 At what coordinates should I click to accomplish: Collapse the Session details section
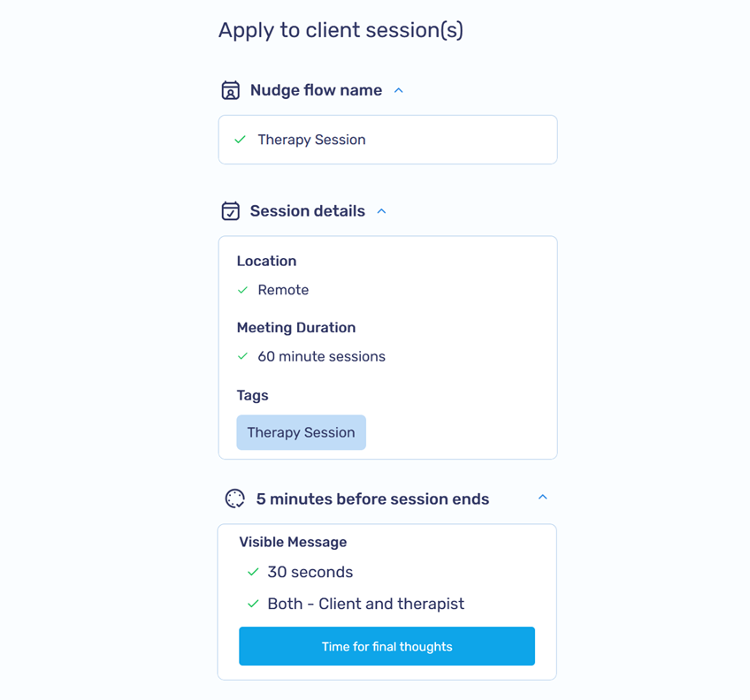coord(380,210)
